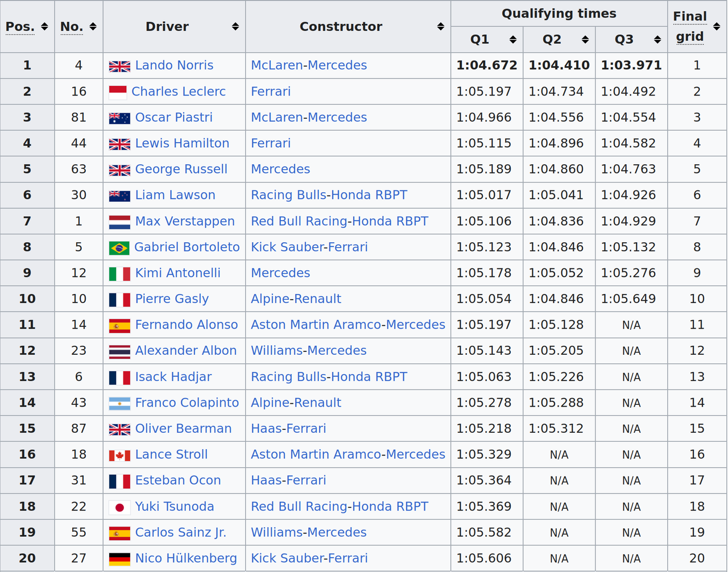Viewport: 728px width, 572px height.
Task: Open the Lewis Hamilton link
Action: click(x=182, y=143)
